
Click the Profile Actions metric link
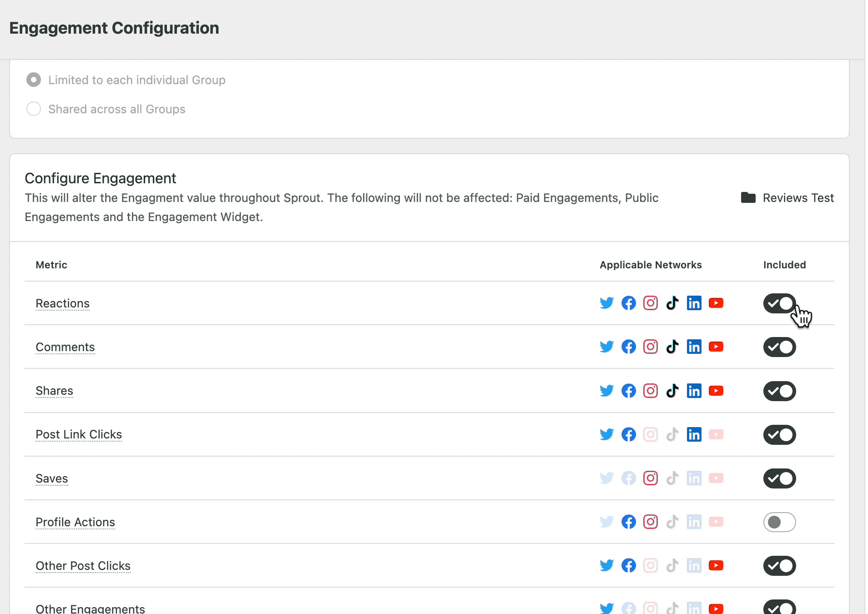(x=75, y=522)
